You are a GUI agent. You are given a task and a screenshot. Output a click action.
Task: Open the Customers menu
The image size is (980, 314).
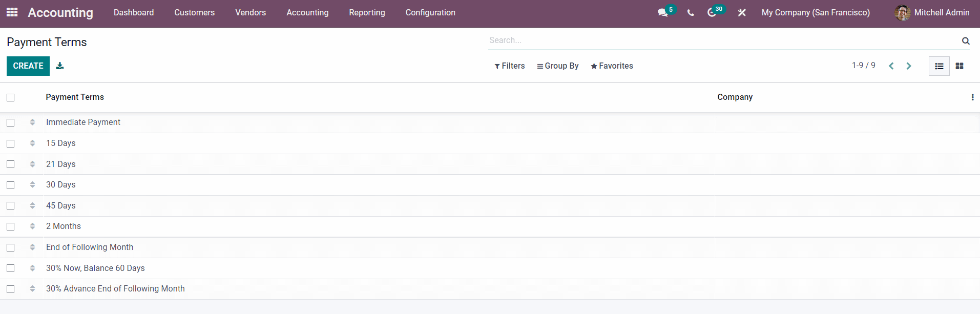195,12
